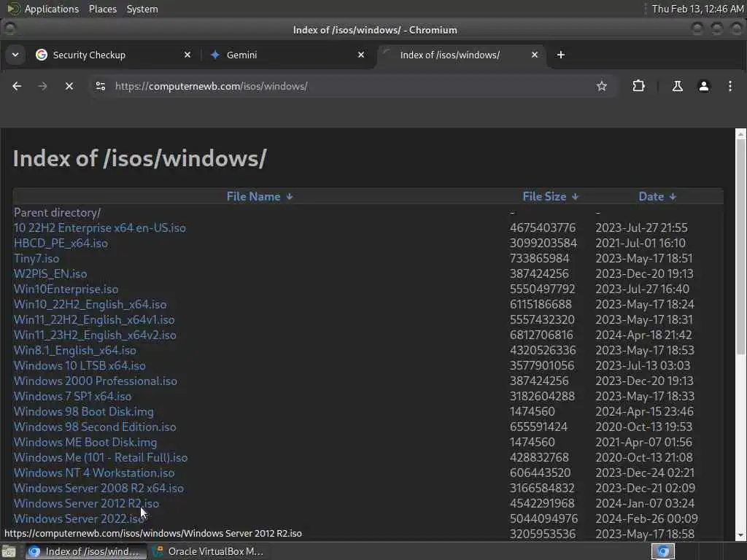
Task: Go to the Parent directory
Action: click(x=57, y=212)
